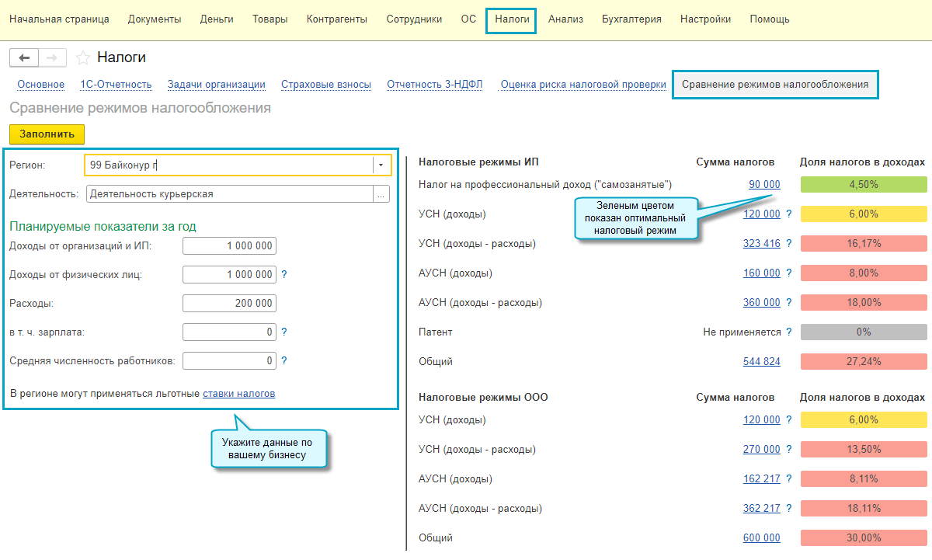Viewport: 932px width, 560px height.
Task: Click the Доходы от организаций и ИП field
Action: point(229,246)
